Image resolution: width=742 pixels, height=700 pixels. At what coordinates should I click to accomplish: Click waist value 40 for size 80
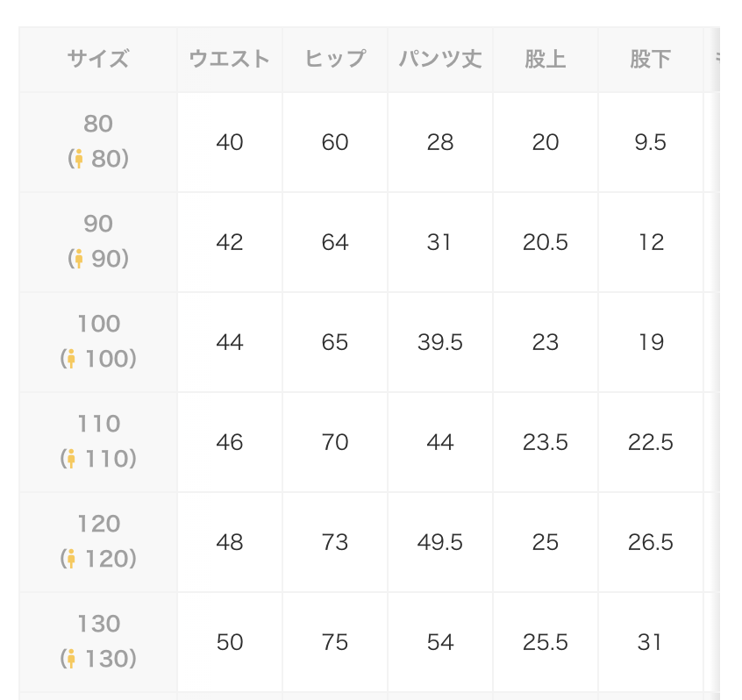click(x=230, y=142)
